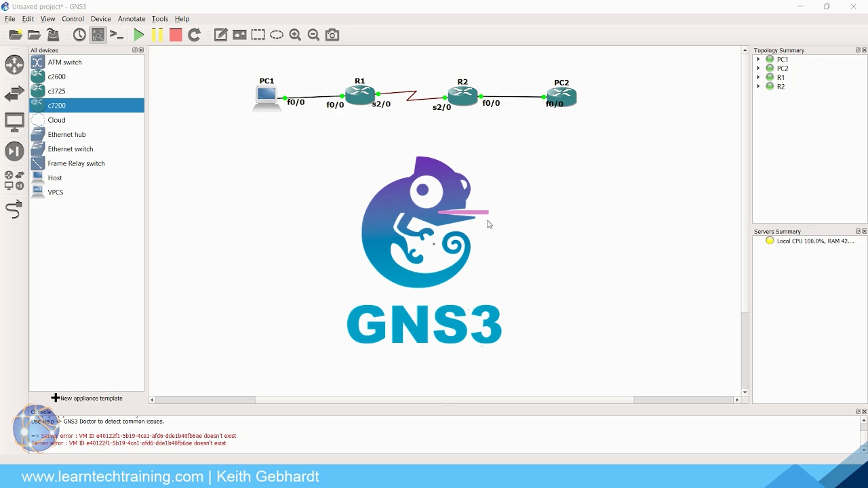
Task: Open the Device menu
Action: click(x=101, y=19)
